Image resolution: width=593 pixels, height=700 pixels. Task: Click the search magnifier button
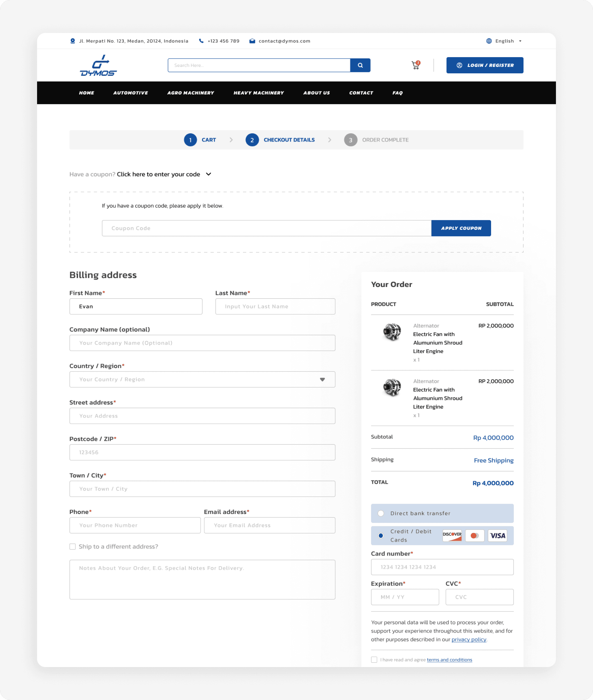[x=360, y=65]
